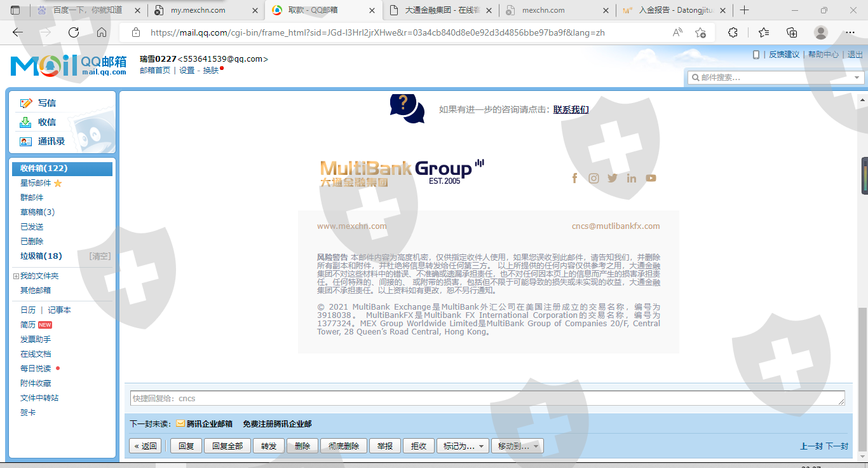Switch to the 入金报告 Datongjitu browser tab
Screen dimensions: 868x468
click(x=674, y=10)
